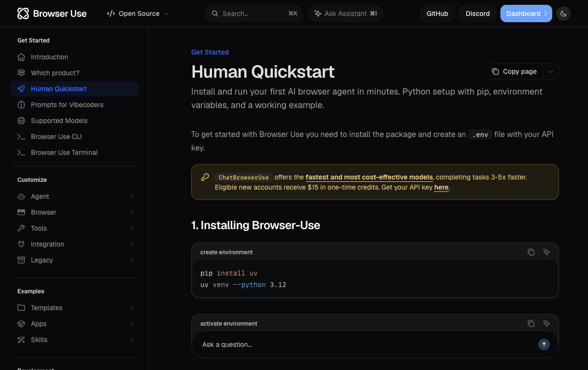The width and height of the screenshot is (588, 370).
Task: Click the 1. Installing Browser-Use heading
Action: pos(256,225)
